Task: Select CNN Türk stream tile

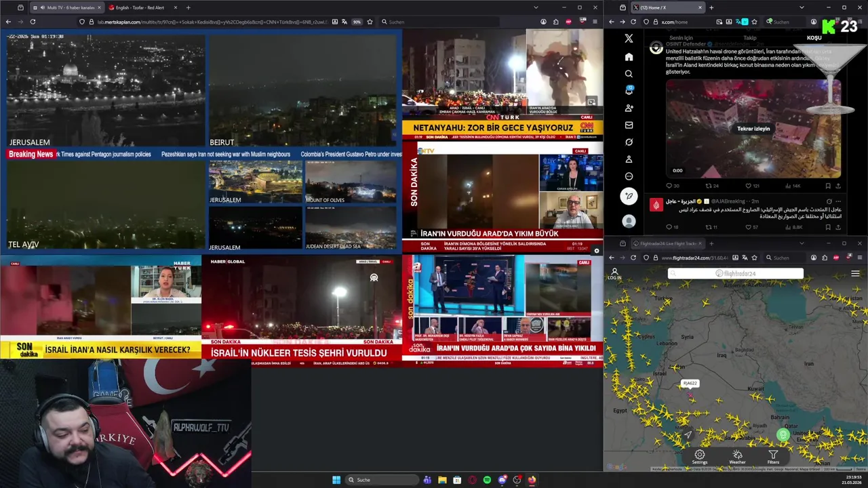Action: pos(502,83)
